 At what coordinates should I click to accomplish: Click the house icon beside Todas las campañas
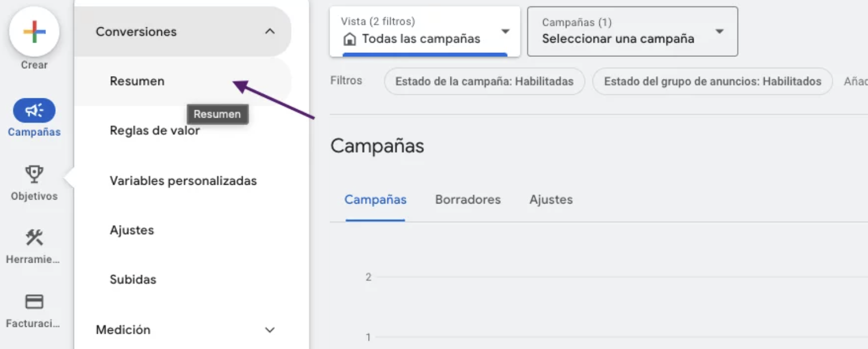click(x=350, y=39)
